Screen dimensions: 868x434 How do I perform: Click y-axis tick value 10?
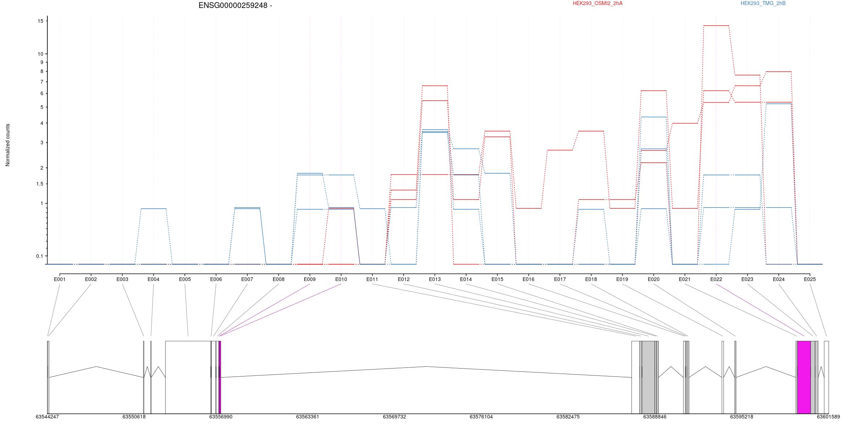tap(41, 54)
